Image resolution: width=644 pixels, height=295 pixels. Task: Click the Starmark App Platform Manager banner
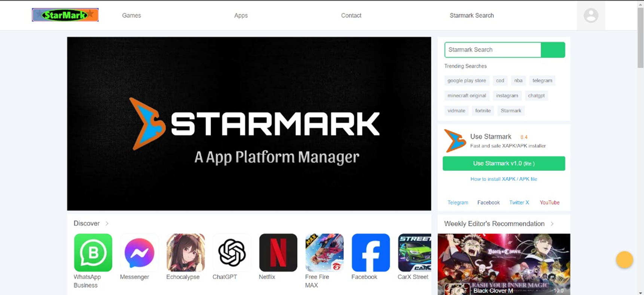click(x=249, y=124)
